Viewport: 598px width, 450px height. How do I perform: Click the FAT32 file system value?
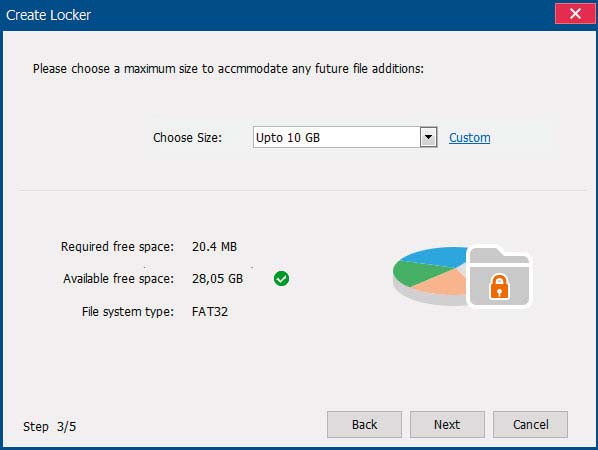tap(210, 312)
